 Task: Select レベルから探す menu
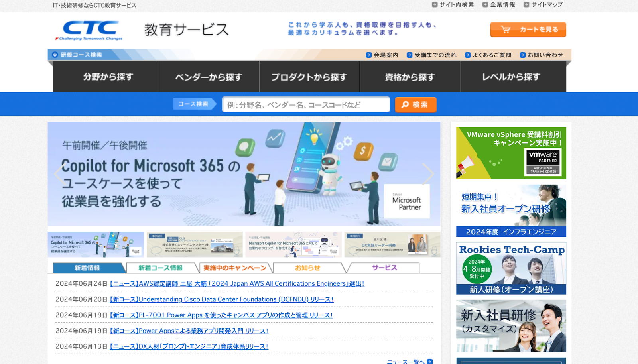coord(514,77)
